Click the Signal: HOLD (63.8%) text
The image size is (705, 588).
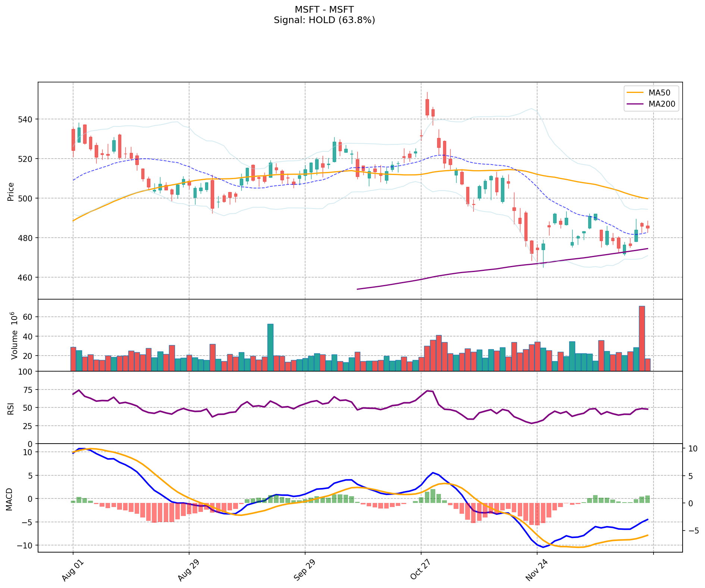tap(324, 20)
